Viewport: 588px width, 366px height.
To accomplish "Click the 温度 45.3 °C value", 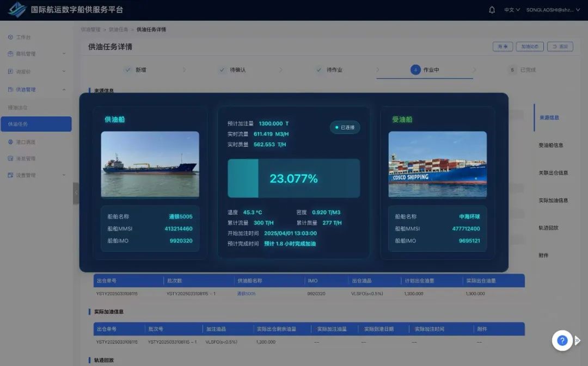I will coord(253,213).
